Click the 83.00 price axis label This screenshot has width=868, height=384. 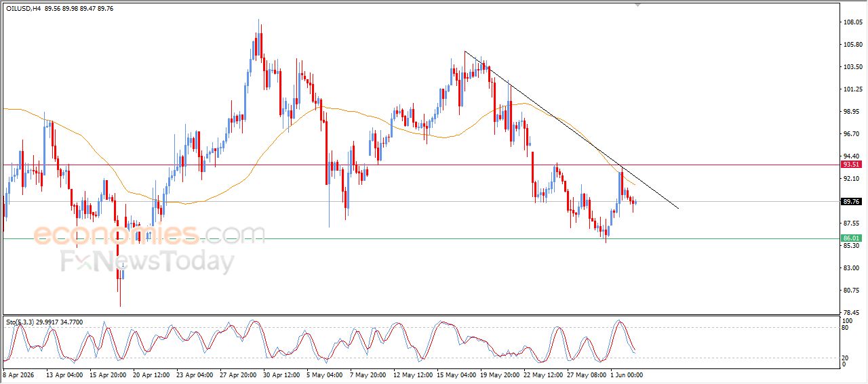click(852, 268)
